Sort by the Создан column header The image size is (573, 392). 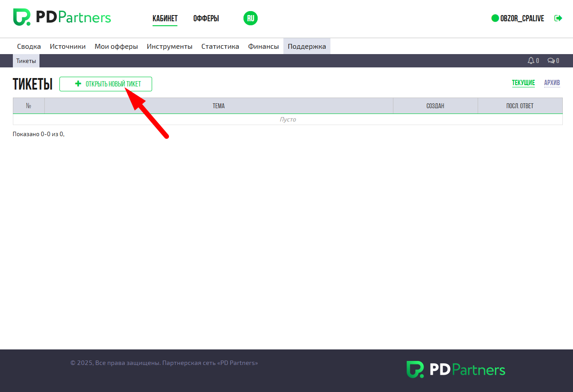point(436,106)
